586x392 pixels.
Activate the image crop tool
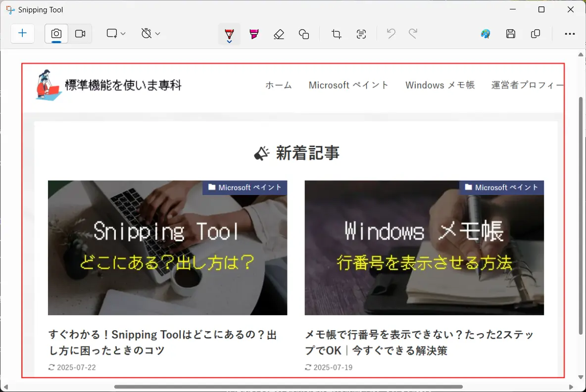pos(337,34)
